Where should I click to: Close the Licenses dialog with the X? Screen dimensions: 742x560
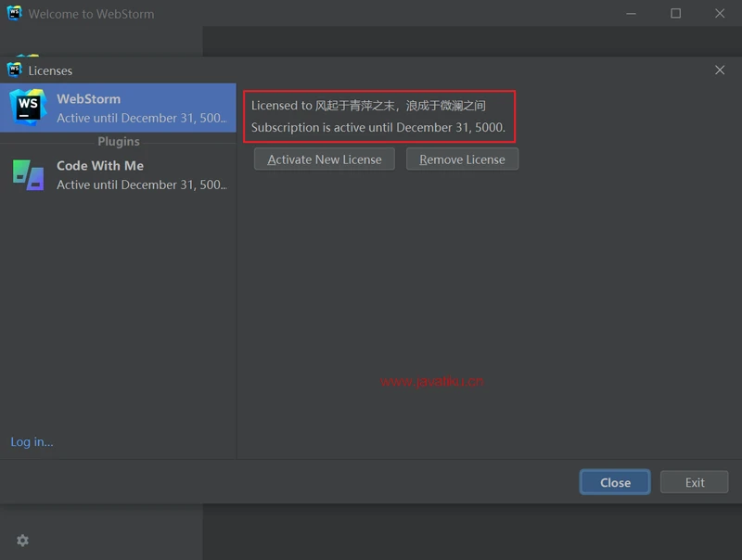720,70
